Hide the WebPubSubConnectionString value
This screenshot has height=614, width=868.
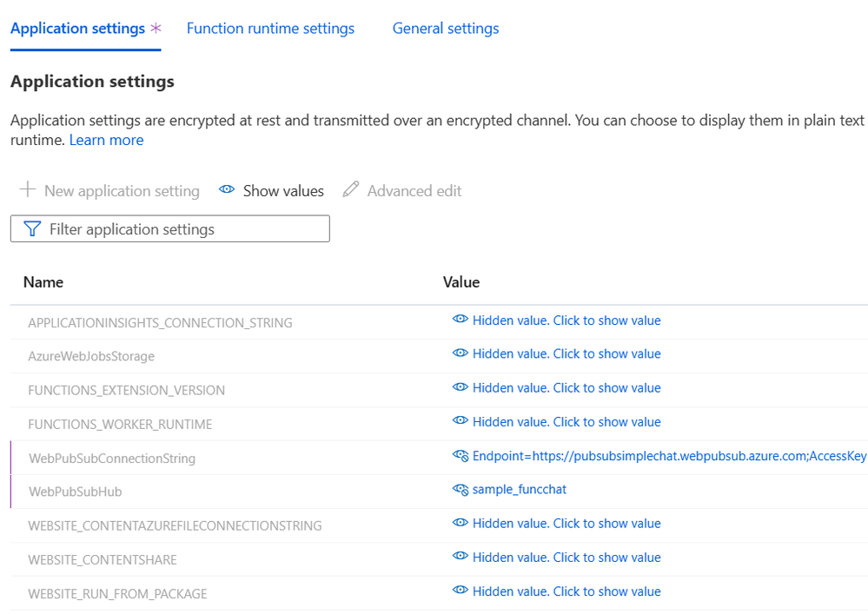pos(461,456)
